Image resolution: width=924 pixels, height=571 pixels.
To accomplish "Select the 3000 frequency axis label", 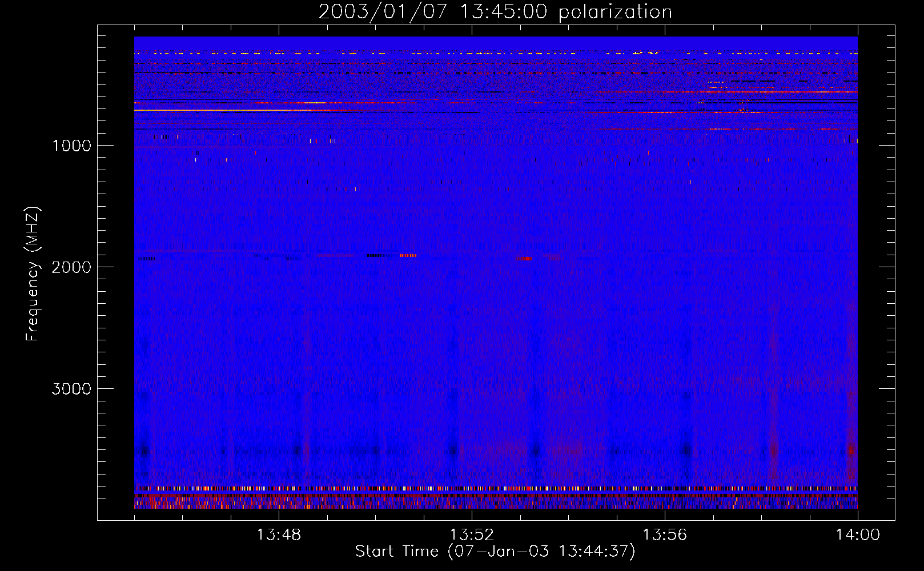I will (x=71, y=389).
